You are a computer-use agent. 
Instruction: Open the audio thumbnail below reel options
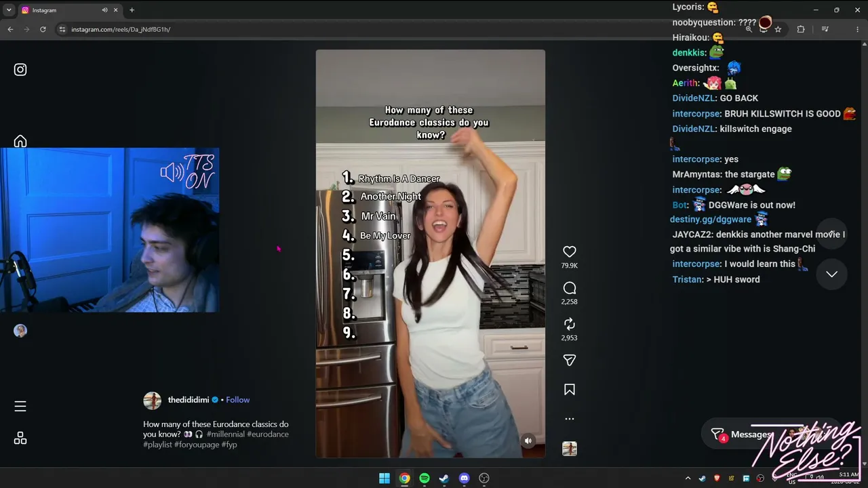point(570,449)
